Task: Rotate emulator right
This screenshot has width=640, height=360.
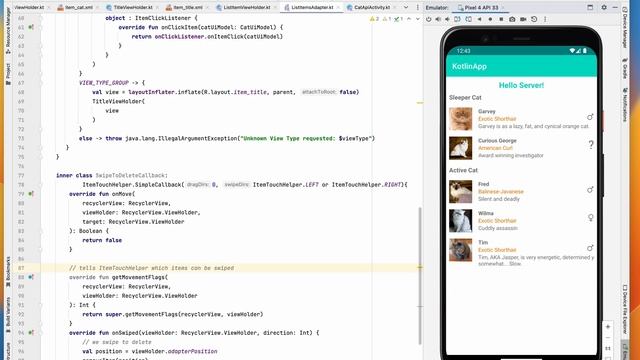Action: [468, 19]
